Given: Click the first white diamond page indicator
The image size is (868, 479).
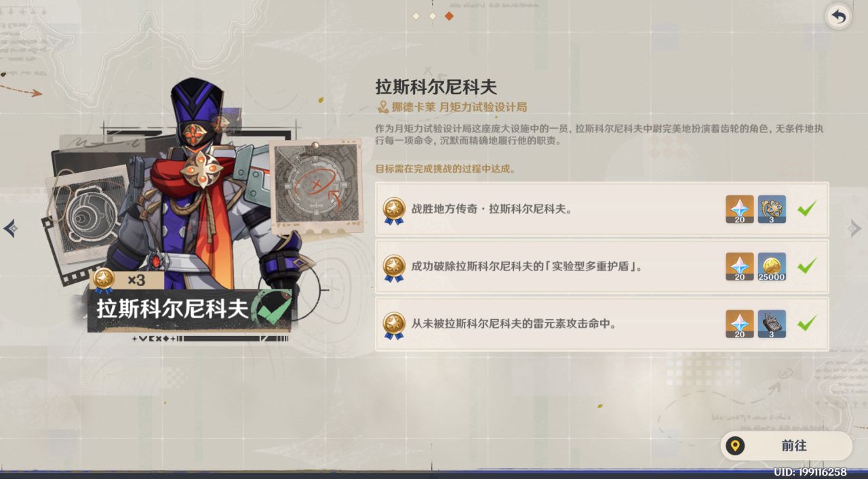Looking at the screenshot, I should pos(416,16).
